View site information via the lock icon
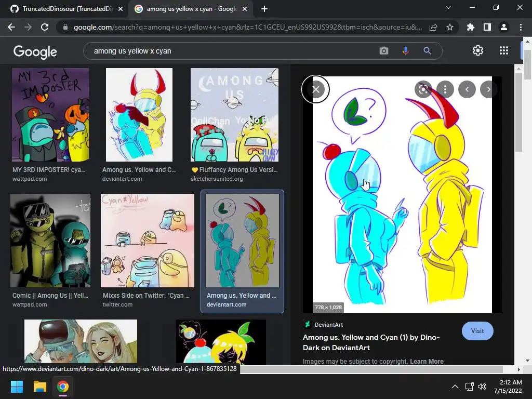 65,27
